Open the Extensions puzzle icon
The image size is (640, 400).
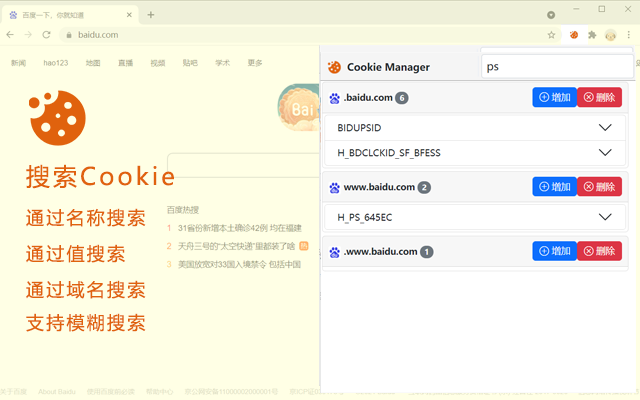[x=592, y=35]
